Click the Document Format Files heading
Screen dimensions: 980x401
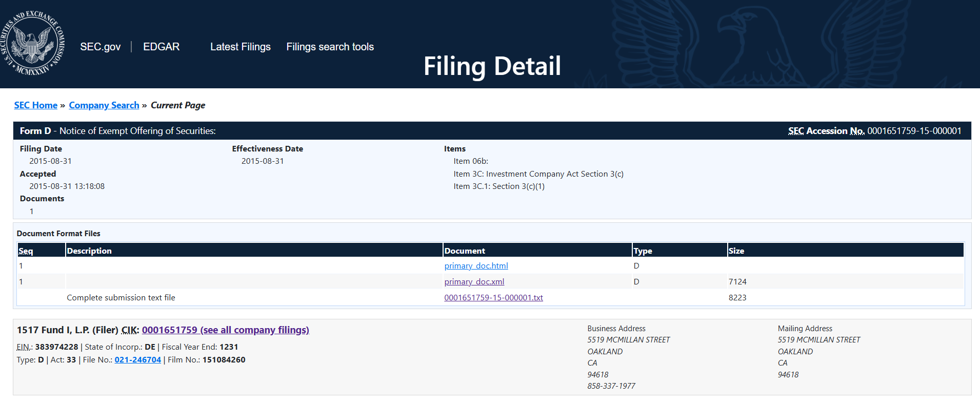click(x=58, y=234)
